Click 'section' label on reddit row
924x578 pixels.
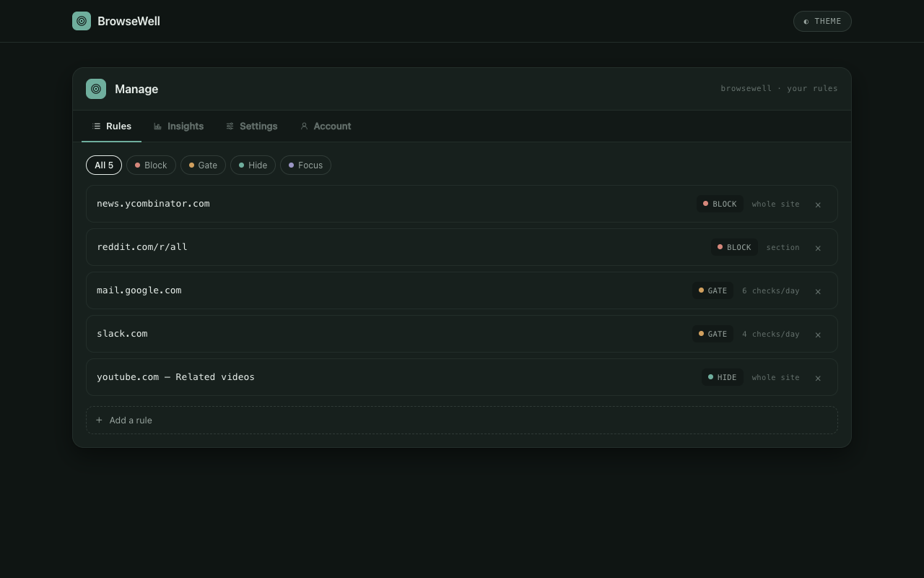coord(783,247)
